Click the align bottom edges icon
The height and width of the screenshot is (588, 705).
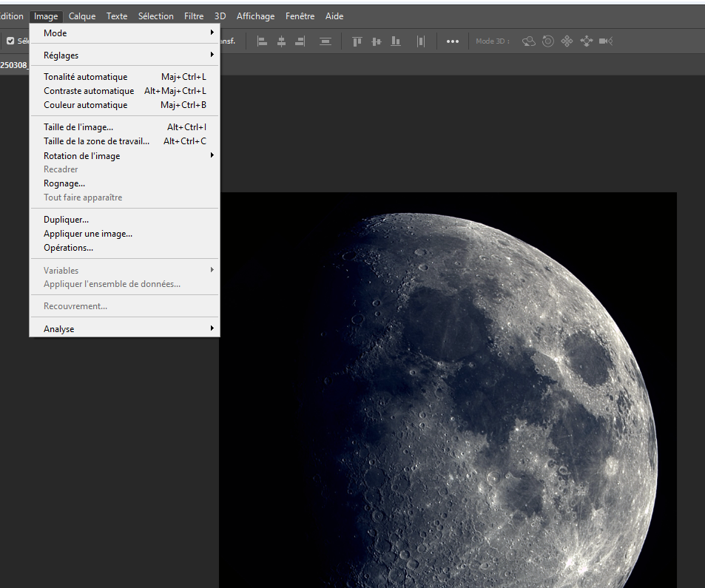(396, 41)
